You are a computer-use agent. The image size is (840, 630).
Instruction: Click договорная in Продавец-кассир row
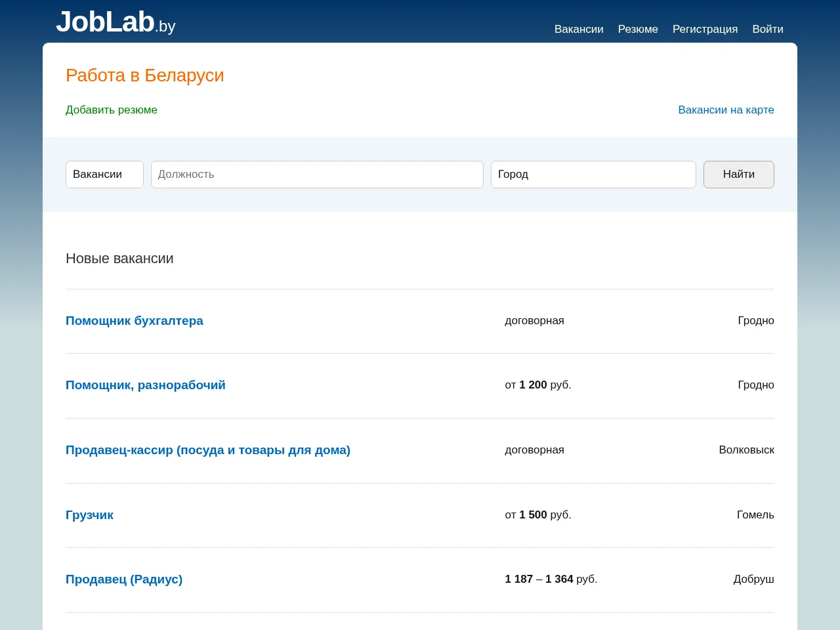(534, 450)
